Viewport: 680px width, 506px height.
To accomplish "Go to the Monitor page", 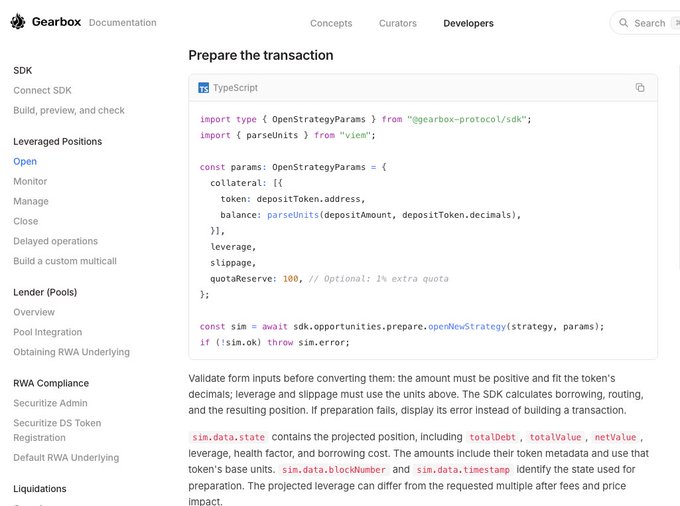I will tap(30, 181).
